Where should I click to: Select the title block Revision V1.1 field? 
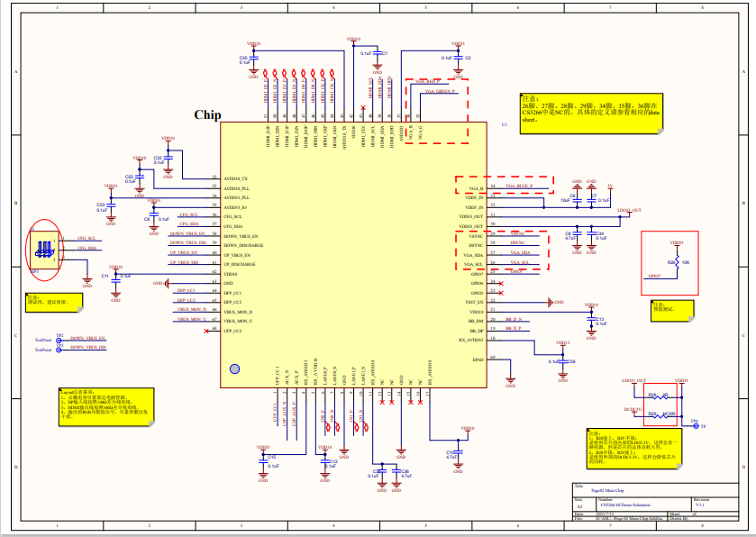point(705,505)
